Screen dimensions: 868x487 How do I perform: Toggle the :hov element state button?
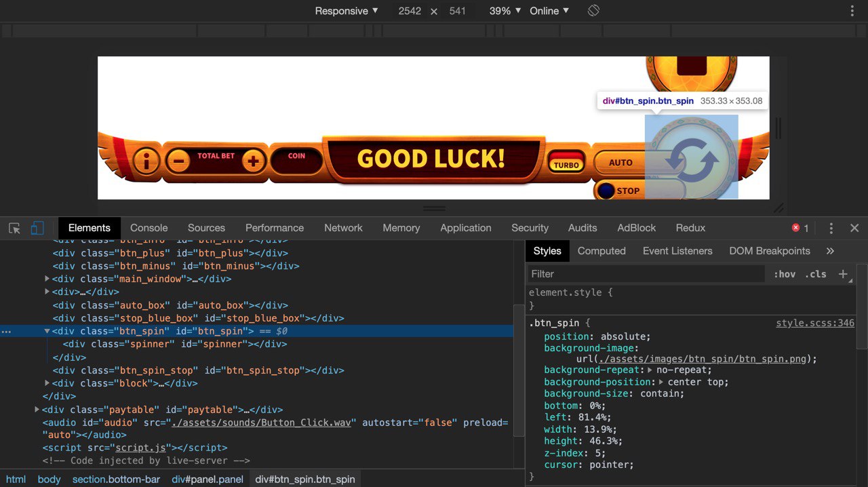pos(785,274)
